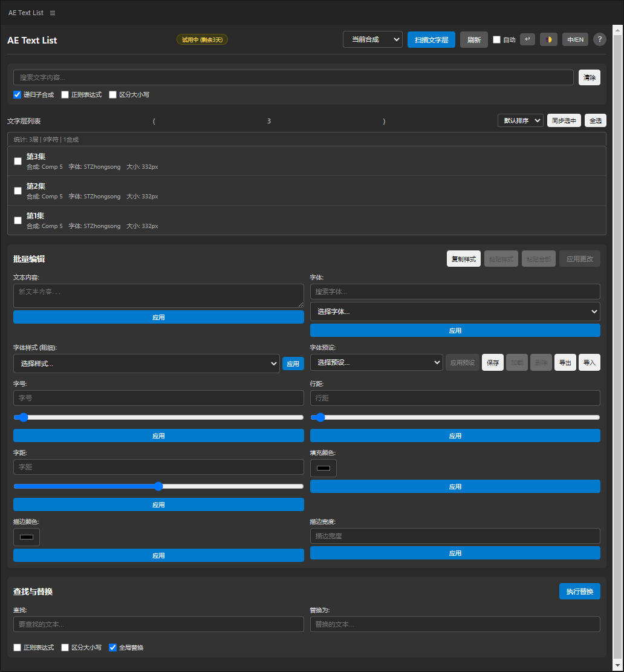Open the 选择字体 font dropdown
624x672 pixels.
(x=455, y=312)
